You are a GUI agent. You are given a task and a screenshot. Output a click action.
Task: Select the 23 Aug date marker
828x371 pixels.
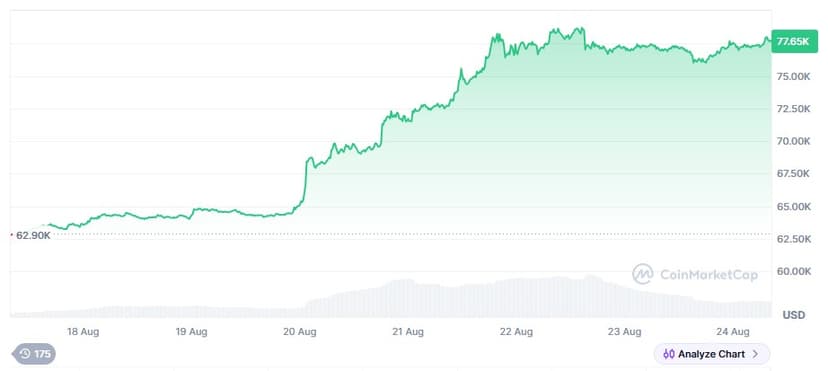click(x=624, y=332)
